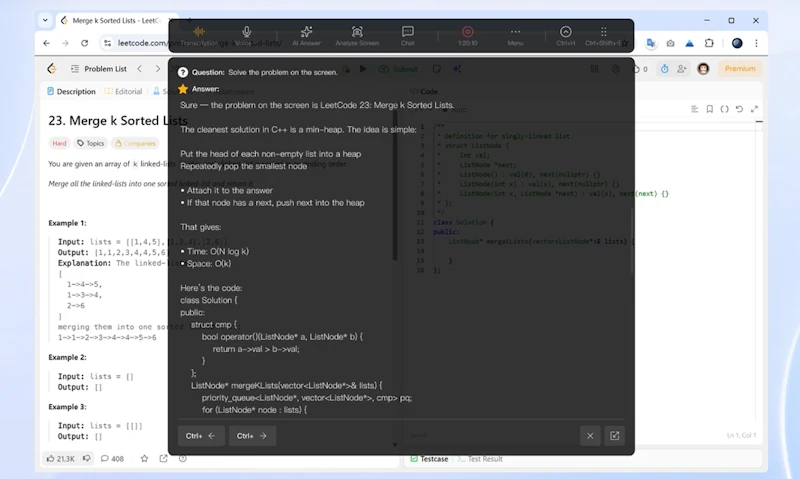Click the reset code undo icon
The image size is (800, 479).
tap(739, 109)
